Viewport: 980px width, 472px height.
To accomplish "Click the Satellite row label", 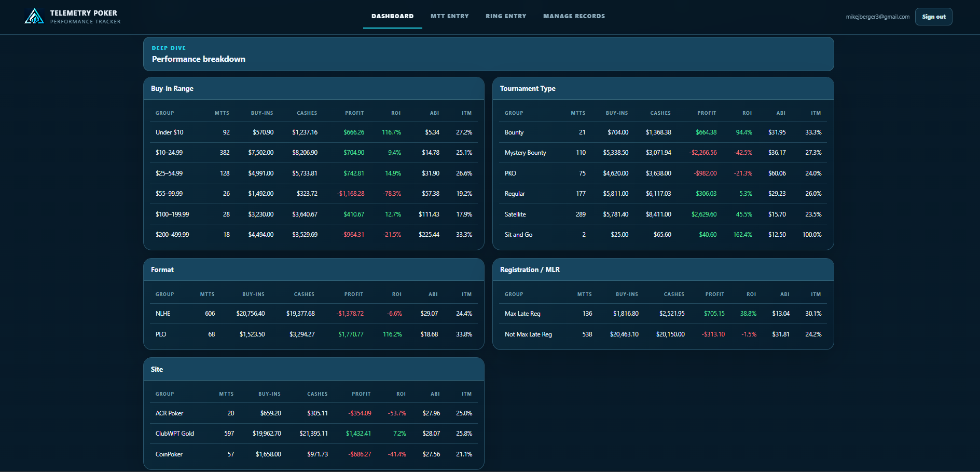I will (515, 214).
